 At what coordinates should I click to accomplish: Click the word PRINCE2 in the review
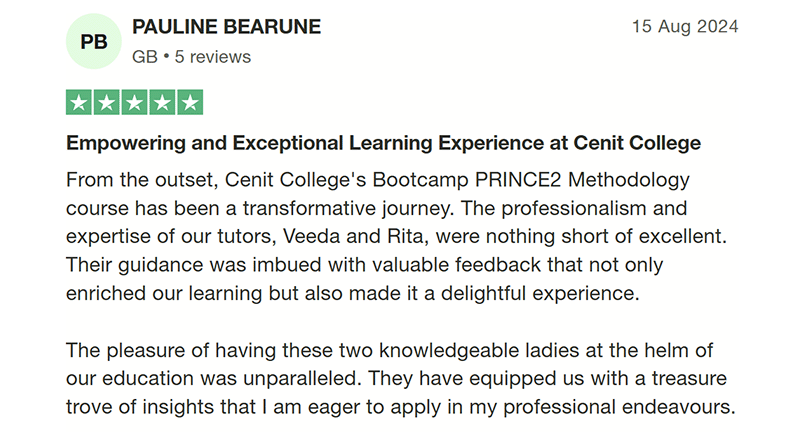[x=518, y=180]
